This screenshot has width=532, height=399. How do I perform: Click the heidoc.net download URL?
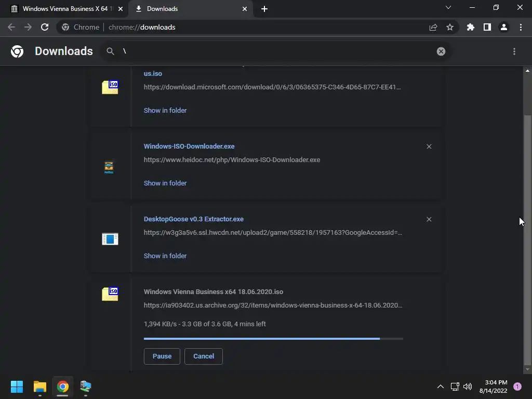coord(232,160)
